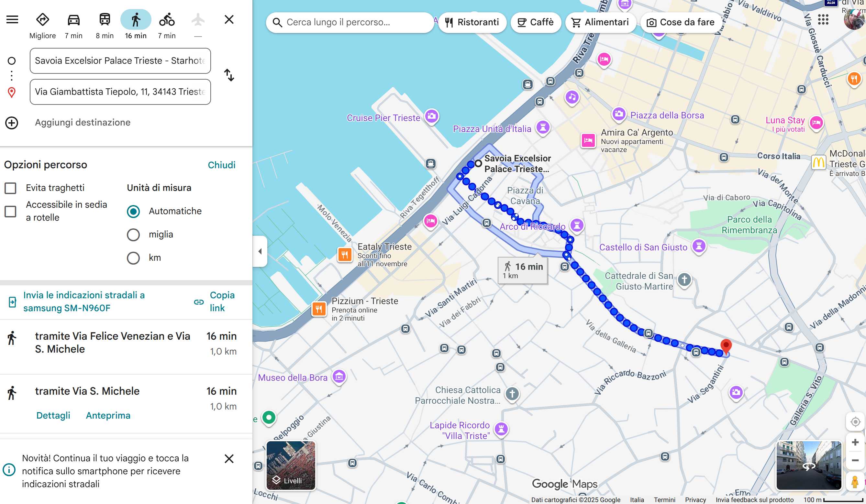Center map on my location
This screenshot has height=504, width=866.
tap(855, 422)
